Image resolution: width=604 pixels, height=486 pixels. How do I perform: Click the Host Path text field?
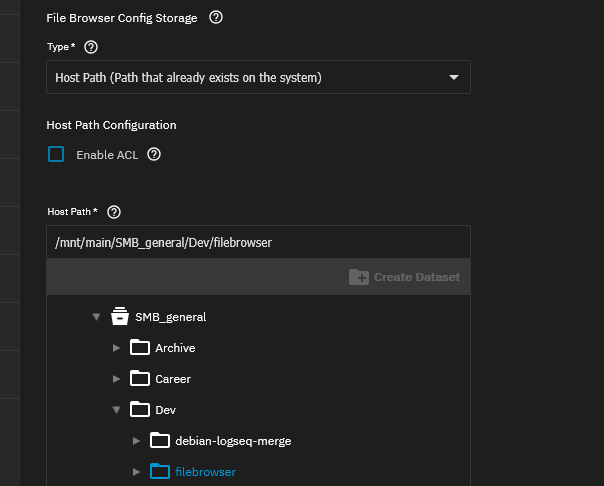(x=258, y=242)
